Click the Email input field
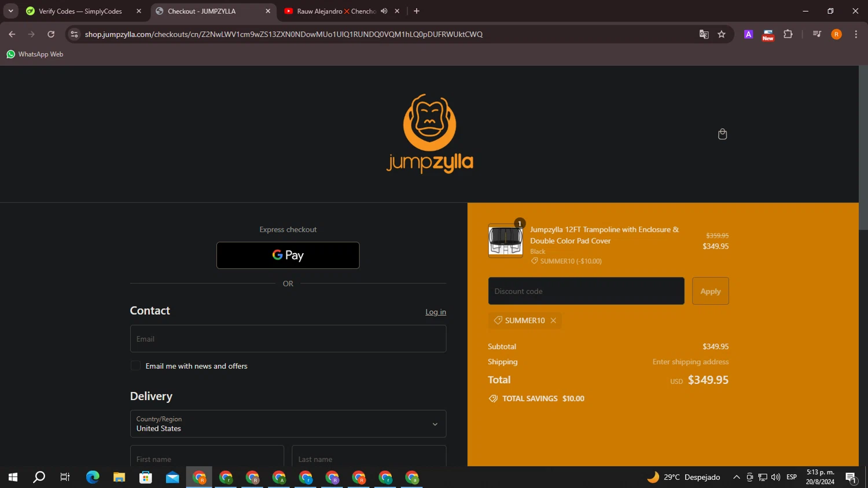The image size is (868, 488). click(x=288, y=339)
